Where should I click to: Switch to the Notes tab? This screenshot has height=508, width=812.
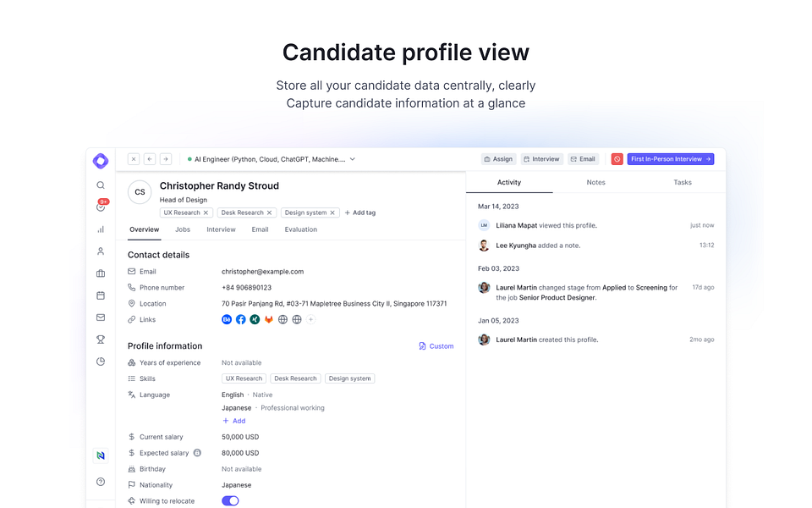coord(595,182)
